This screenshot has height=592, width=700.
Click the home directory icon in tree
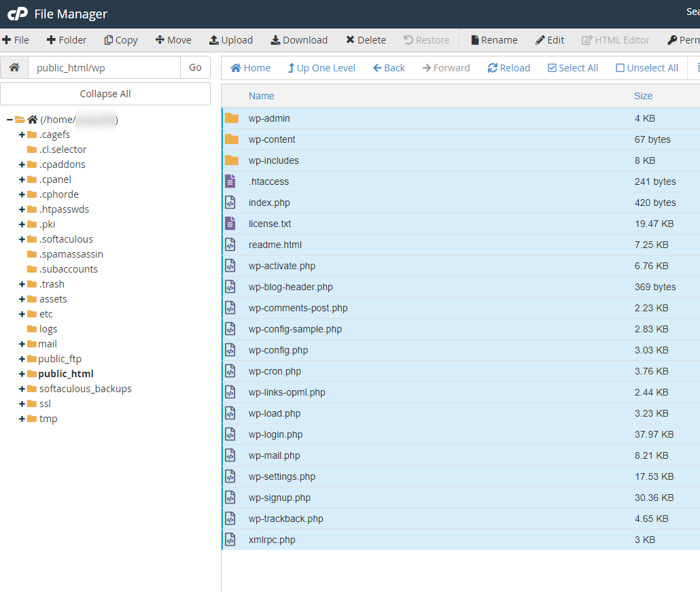click(x=32, y=120)
